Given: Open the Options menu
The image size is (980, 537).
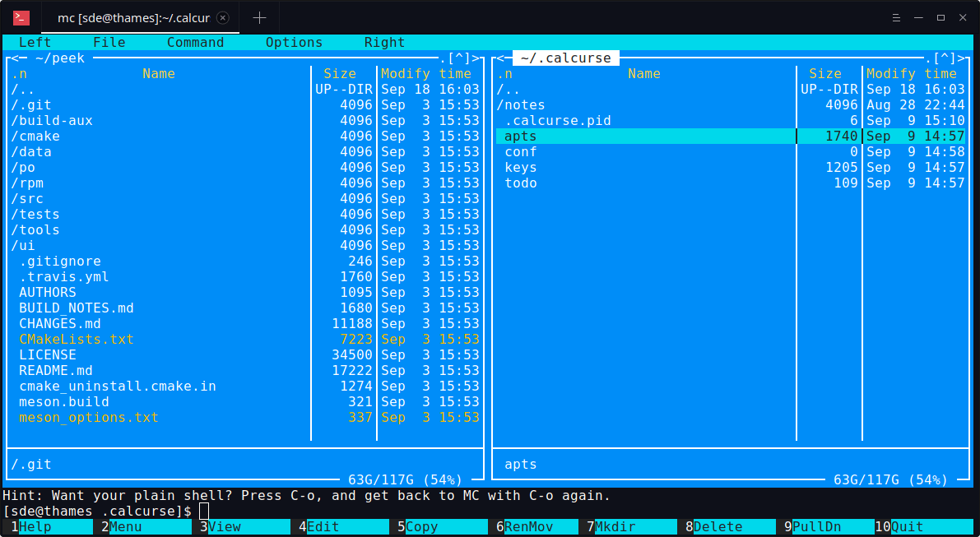Looking at the screenshot, I should (x=292, y=42).
